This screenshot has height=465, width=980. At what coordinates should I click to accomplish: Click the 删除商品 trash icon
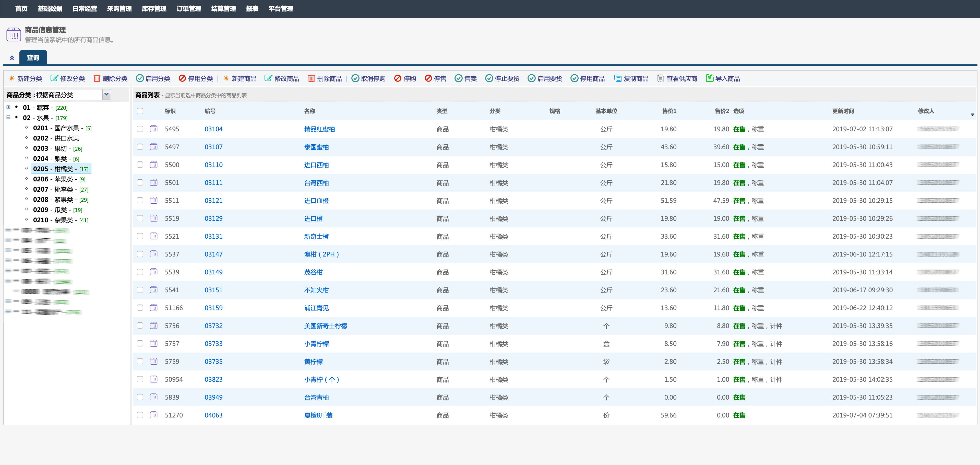tap(311, 78)
